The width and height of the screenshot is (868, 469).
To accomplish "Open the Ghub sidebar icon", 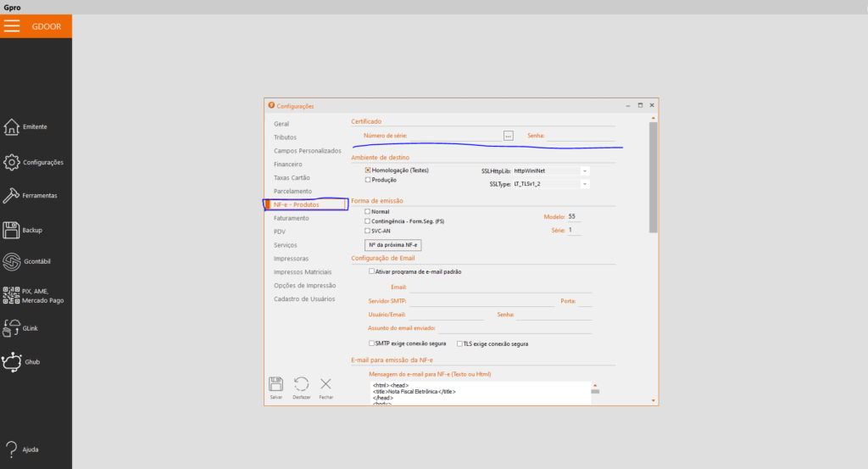I will [12, 362].
